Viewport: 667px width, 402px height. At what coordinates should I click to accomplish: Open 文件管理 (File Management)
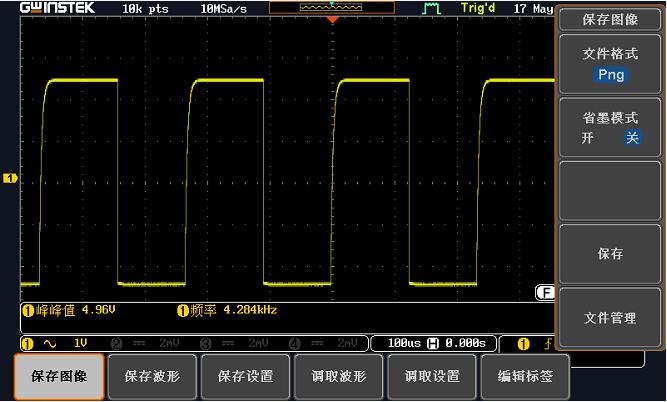click(x=610, y=318)
